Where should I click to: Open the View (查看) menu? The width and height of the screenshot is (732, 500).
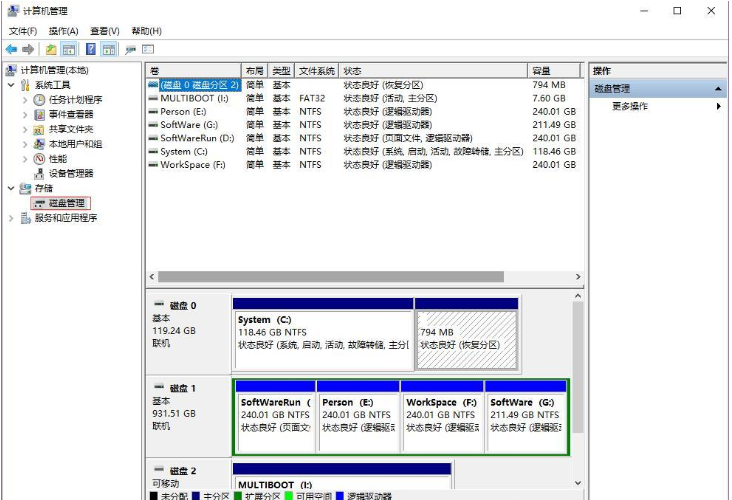(x=104, y=31)
